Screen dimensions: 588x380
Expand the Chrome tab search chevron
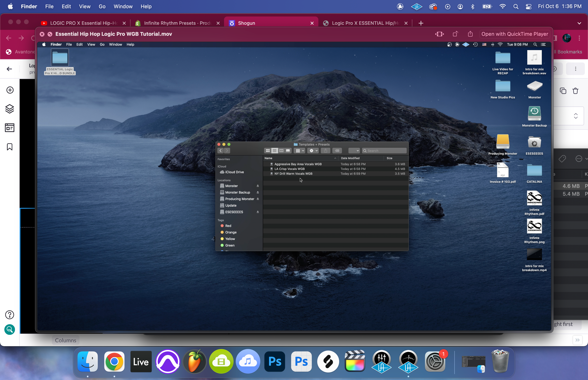tap(579, 23)
